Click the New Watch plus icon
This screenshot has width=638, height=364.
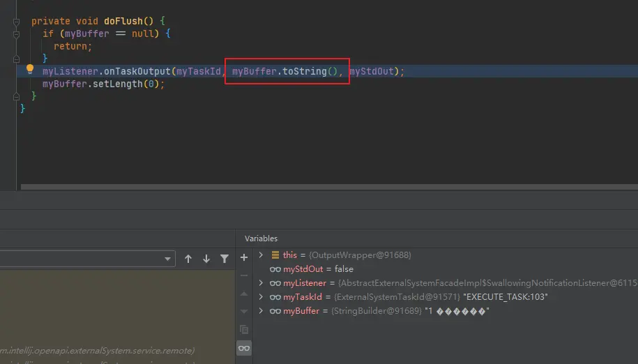point(244,257)
